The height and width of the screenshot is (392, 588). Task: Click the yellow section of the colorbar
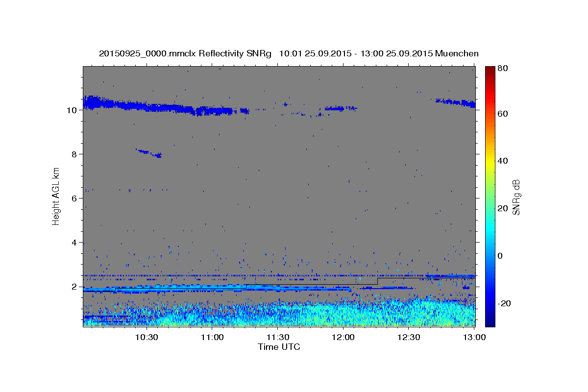click(x=490, y=161)
